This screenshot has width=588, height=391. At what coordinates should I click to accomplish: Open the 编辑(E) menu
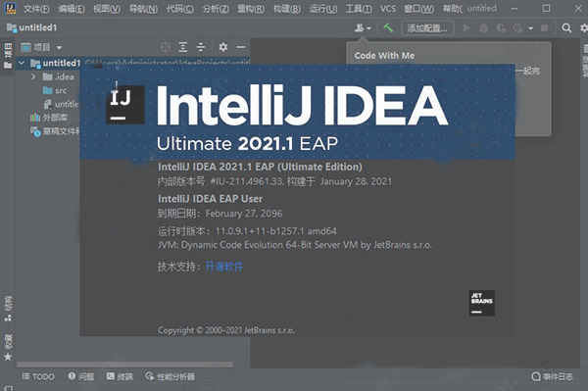point(72,8)
